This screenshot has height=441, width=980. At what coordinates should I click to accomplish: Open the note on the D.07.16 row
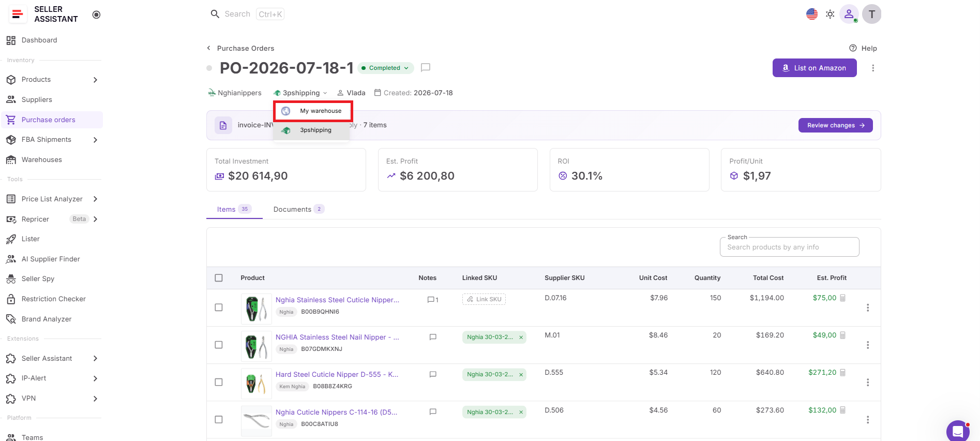[x=433, y=300]
